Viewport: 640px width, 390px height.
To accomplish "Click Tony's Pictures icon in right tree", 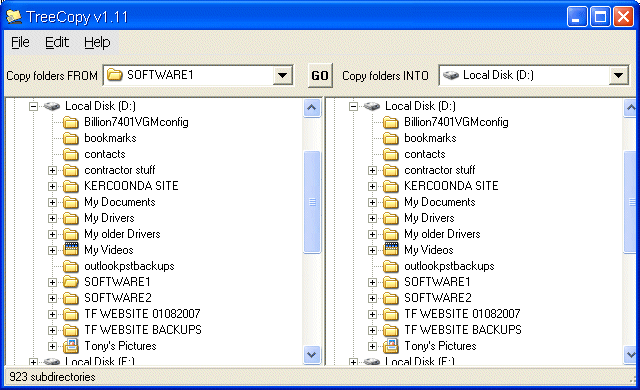I will pyautogui.click(x=391, y=346).
